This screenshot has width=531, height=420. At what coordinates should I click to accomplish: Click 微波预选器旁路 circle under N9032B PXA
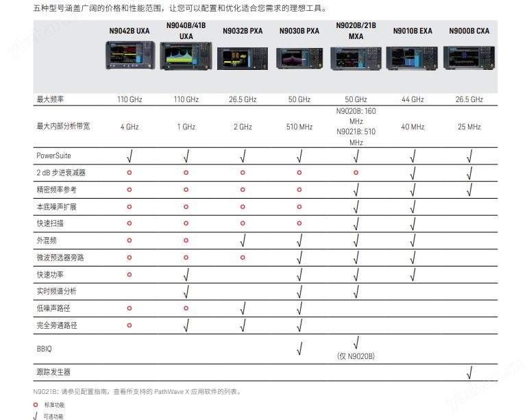(243, 258)
